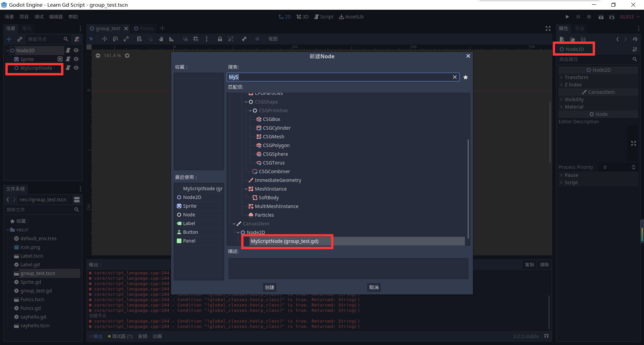Image resolution: width=644 pixels, height=345 pixels.
Task: Zoom in the 2D viewport
Action: coord(127,56)
